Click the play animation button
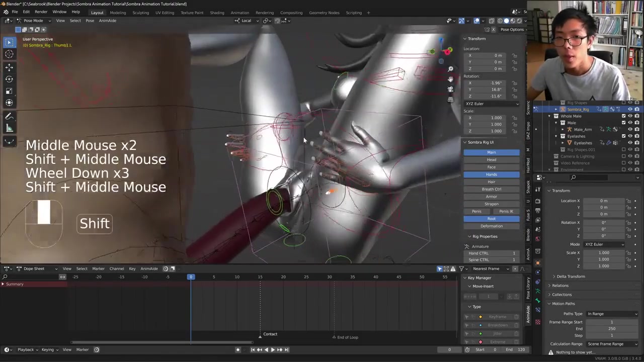 click(273, 350)
